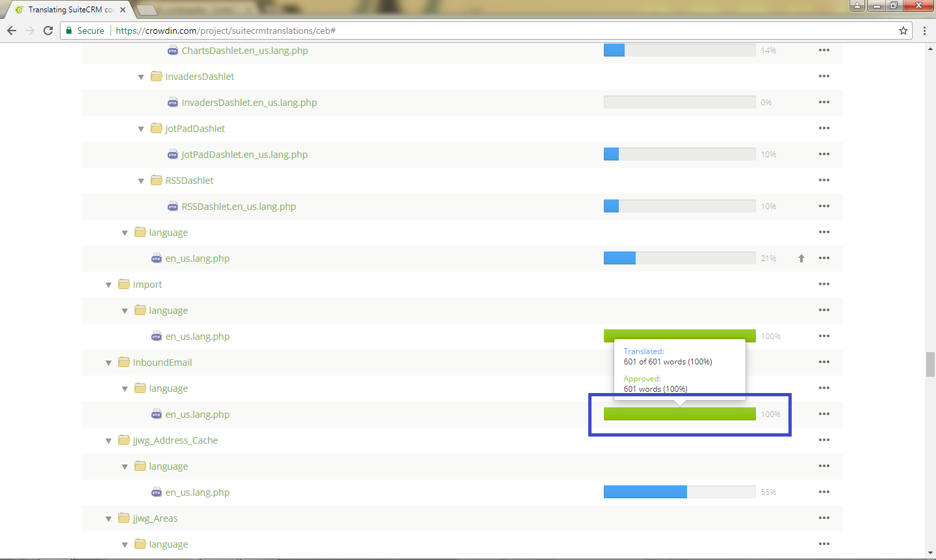
Task: Collapse the language subfolder under jjwg_Areas
Action: pyautogui.click(x=125, y=544)
